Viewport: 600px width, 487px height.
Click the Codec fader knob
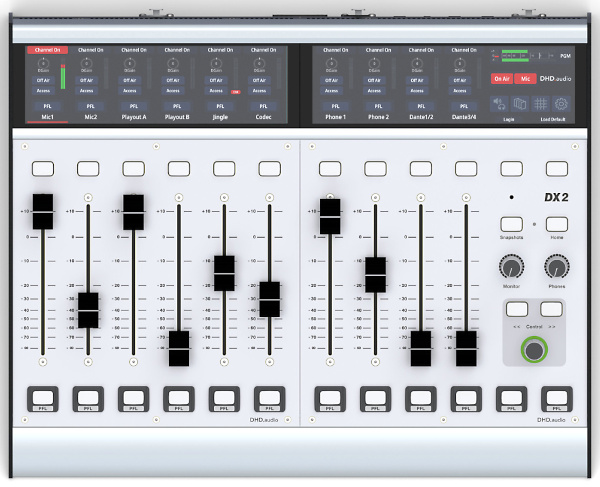point(270,299)
